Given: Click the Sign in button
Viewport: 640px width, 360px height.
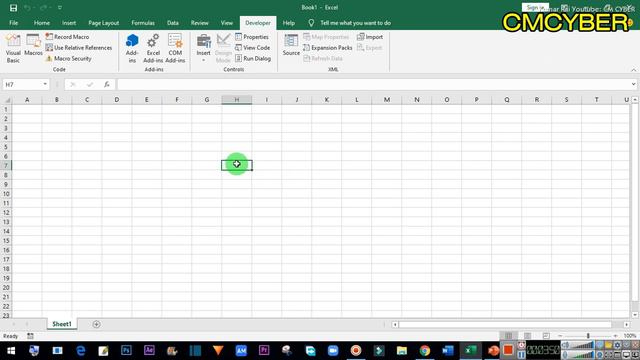Looking at the screenshot, I should coord(535,7).
